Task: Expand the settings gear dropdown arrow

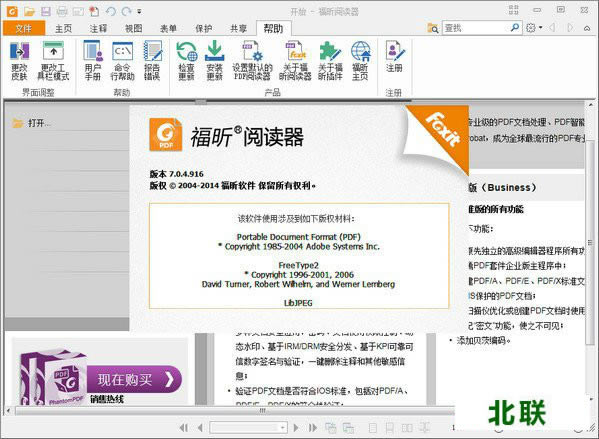Action: 541,28
